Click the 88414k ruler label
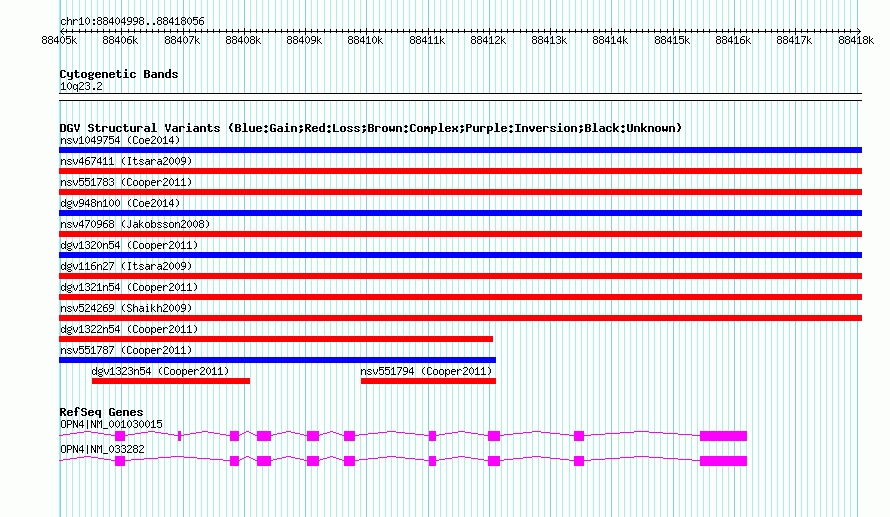This screenshot has height=517, width=890. tap(610, 40)
